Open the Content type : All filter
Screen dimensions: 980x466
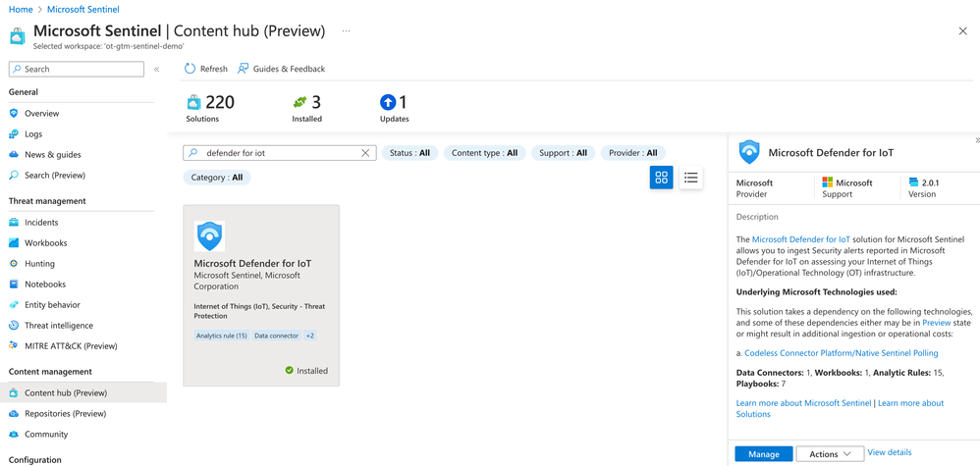pos(484,153)
